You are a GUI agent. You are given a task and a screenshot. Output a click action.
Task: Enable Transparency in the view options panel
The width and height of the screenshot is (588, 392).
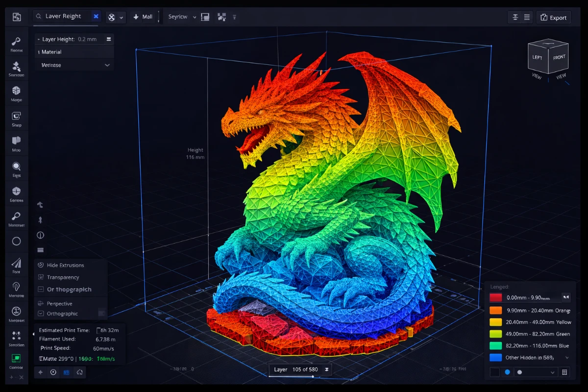point(62,277)
